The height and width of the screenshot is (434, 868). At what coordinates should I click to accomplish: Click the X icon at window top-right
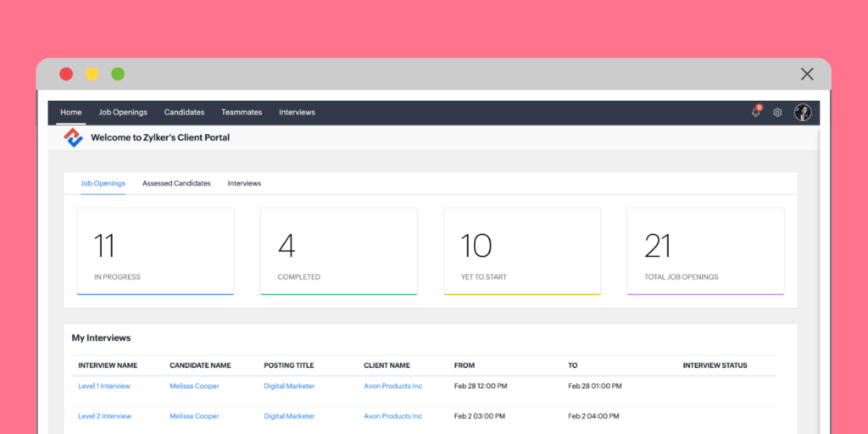[806, 74]
